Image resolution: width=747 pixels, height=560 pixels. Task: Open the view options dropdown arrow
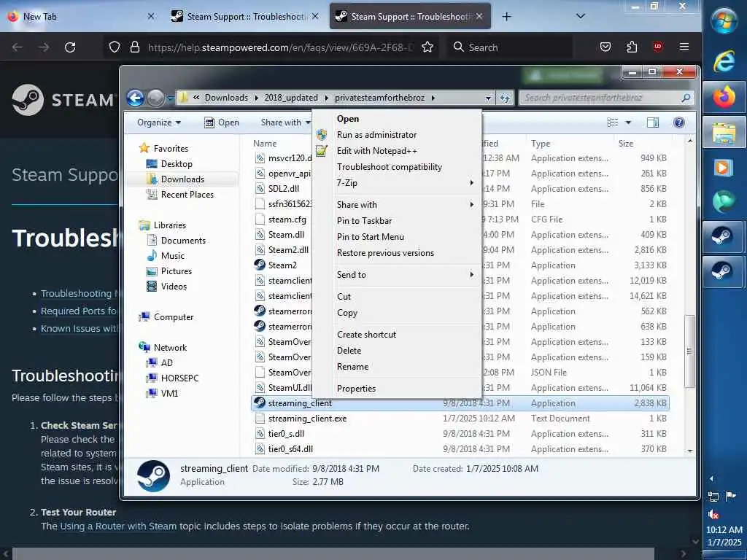pyautogui.click(x=628, y=122)
